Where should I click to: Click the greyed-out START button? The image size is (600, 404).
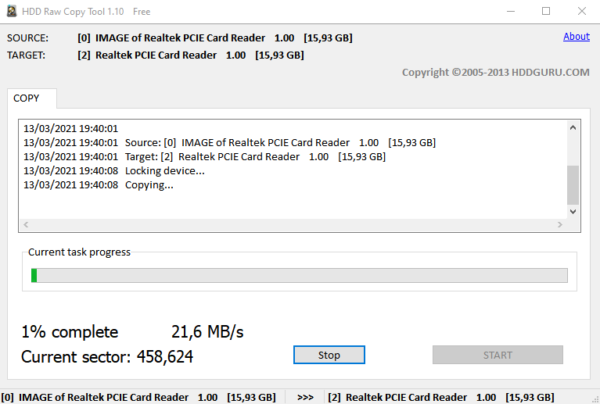point(497,355)
